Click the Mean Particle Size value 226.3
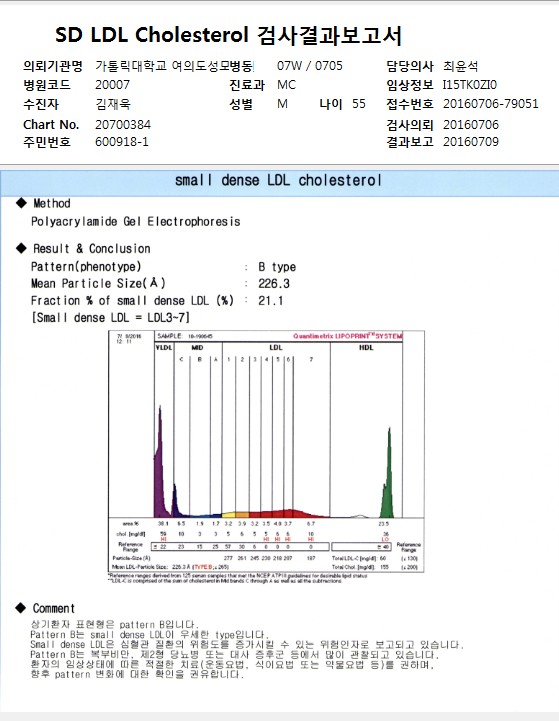 coord(274,283)
